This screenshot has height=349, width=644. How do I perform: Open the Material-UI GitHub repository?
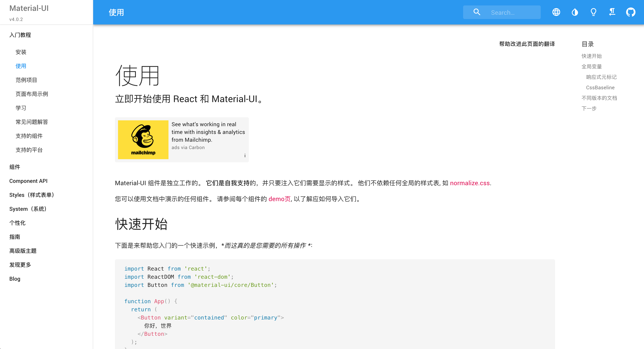click(631, 12)
